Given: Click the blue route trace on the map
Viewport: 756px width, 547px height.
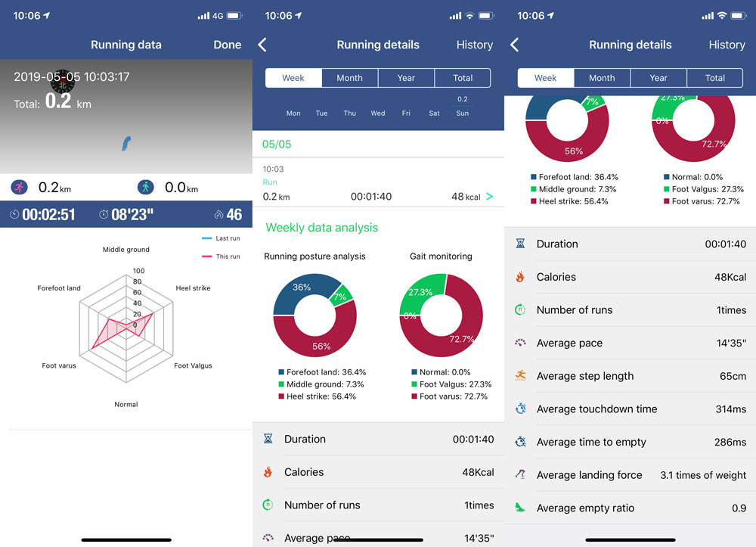Looking at the screenshot, I should [125, 143].
